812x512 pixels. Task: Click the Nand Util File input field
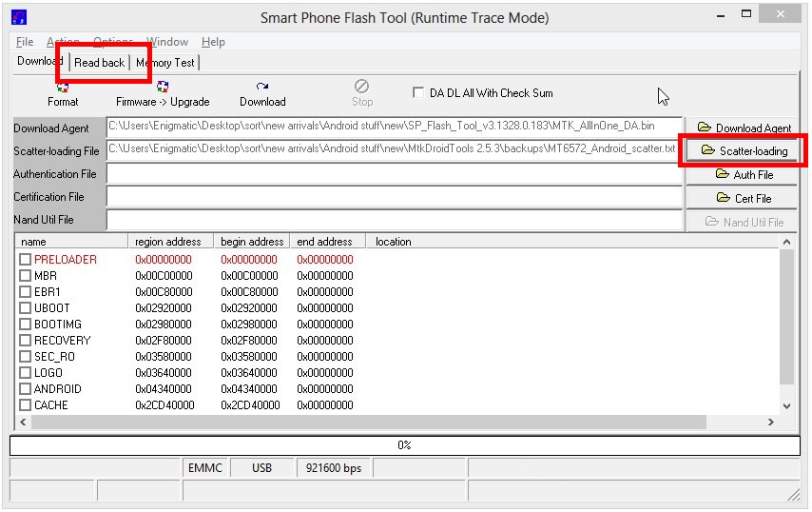tap(394, 219)
